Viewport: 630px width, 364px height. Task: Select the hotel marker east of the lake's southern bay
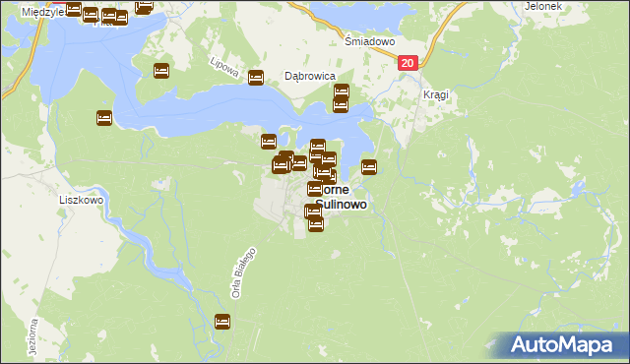tap(369, 167)
